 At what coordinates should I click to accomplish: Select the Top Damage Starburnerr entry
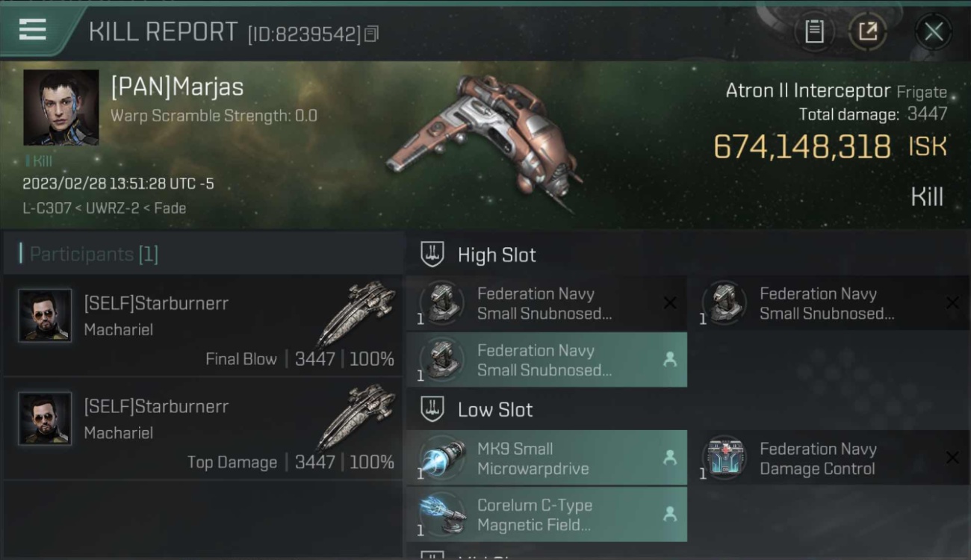(x=203, y=429)
